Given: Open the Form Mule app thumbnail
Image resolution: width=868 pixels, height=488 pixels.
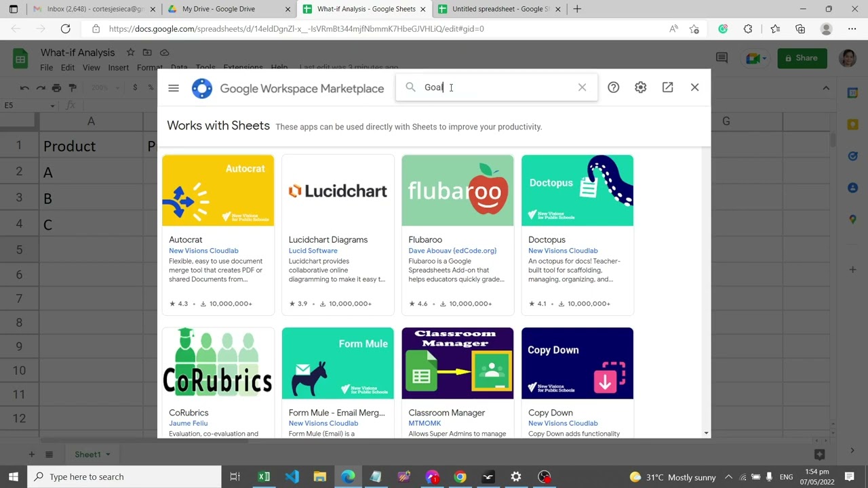Looking at the screenshot, I should point(338,363).
